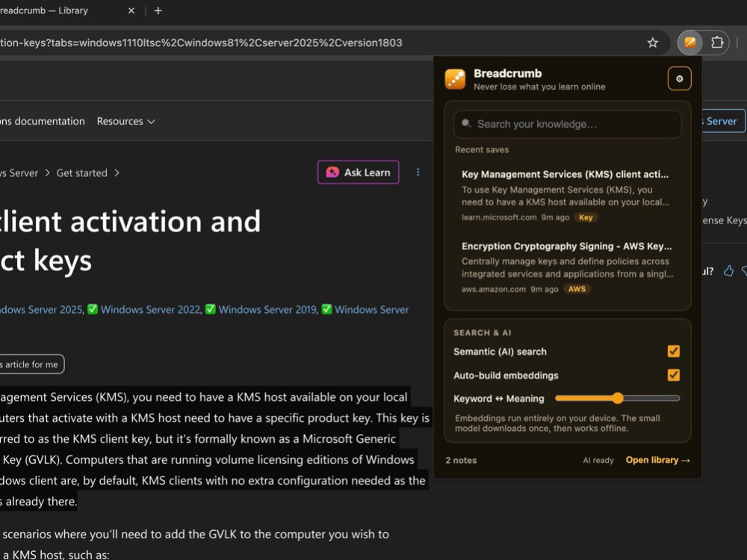Click the Get started breadcrumb link
Viewport: 747px width, 560px height.
click(x=82, y=173)
